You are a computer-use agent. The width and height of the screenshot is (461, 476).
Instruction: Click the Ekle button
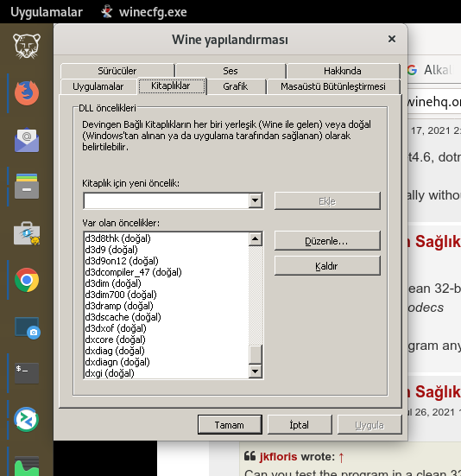click(x=327, y=201)
